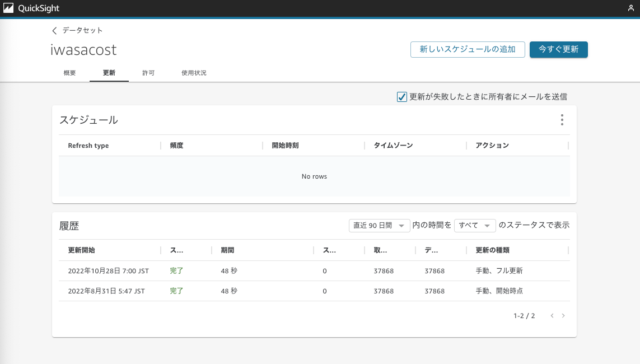The width and height of the screenshot is (640, 364).
Task: Toggle email owner on refresh failure checkbox
Action: [402, 97]
